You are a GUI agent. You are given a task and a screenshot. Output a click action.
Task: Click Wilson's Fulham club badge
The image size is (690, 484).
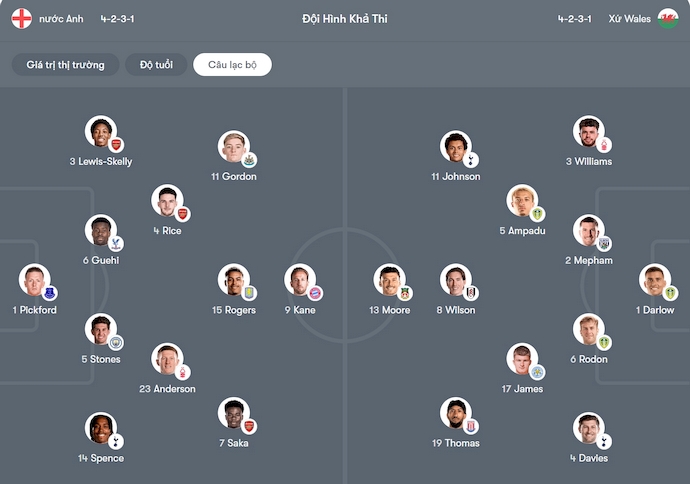pyautogui.click(x=471, y=293)
